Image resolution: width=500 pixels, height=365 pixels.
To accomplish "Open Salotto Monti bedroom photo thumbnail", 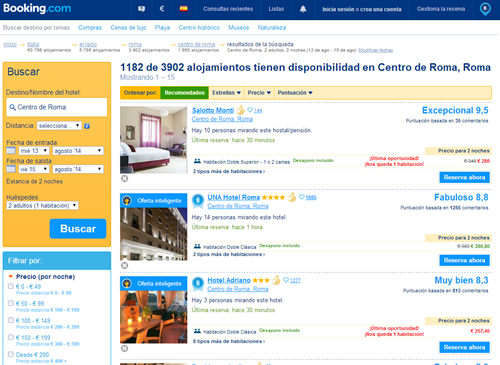I will pyautogui.click(x=154, y=140).
